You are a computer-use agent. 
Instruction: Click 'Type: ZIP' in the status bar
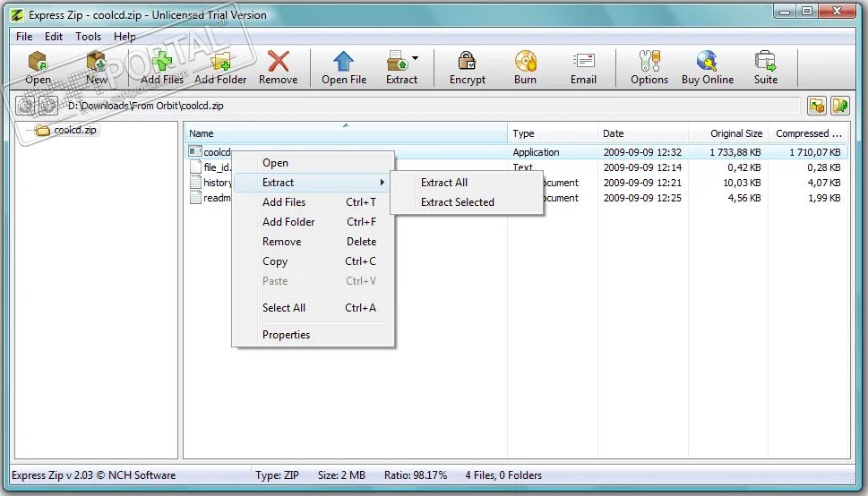tap(277, 475)
